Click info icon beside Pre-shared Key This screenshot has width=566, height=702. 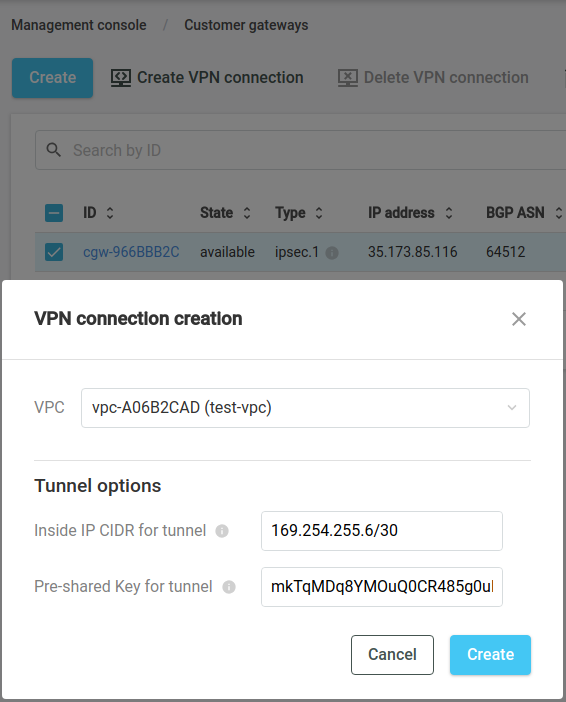pyautogui.click(x=229, y=587)
